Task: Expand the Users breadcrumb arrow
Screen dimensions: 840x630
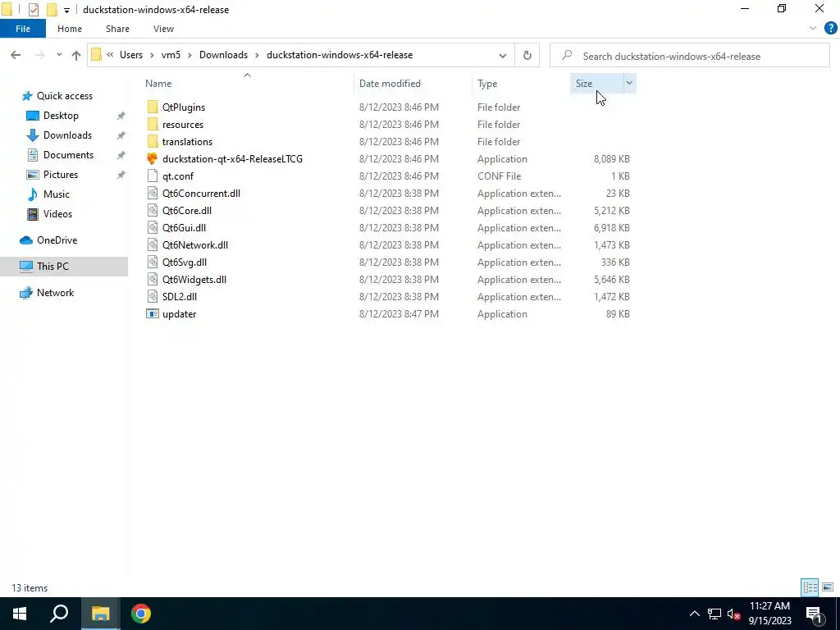Action: (x=152, y=55)
